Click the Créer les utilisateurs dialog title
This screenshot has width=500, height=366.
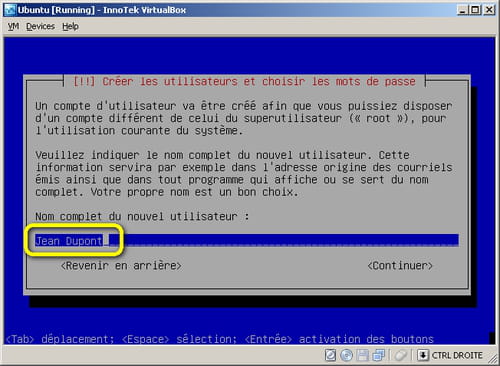(244, 81)
